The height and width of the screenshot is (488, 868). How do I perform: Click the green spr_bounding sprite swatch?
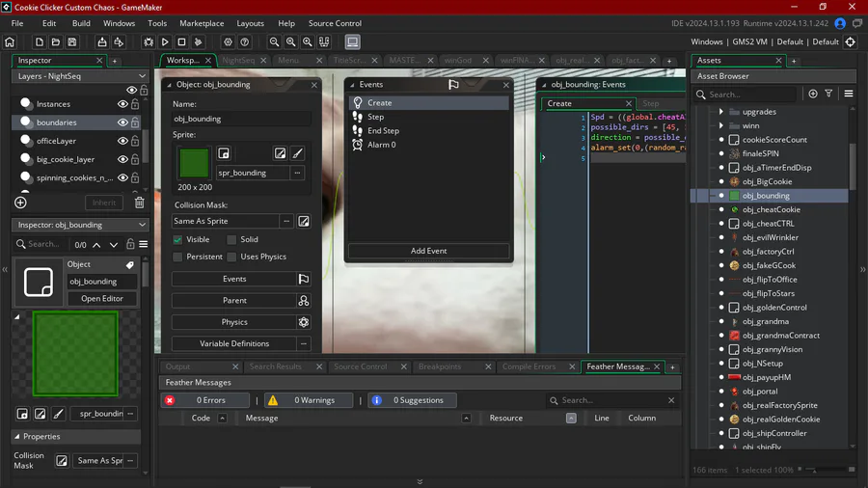[194, 163]
